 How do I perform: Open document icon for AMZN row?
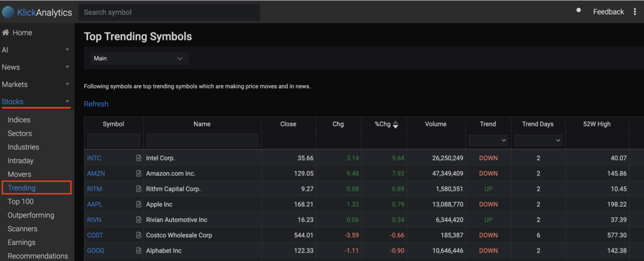pyautogui.click(x=139, y=174)
